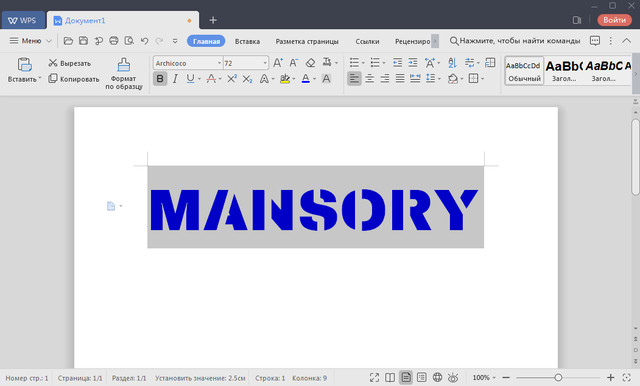640x386 pixels.
Task: Open numbered list style dropdown
Action: [x=384, y=63]
